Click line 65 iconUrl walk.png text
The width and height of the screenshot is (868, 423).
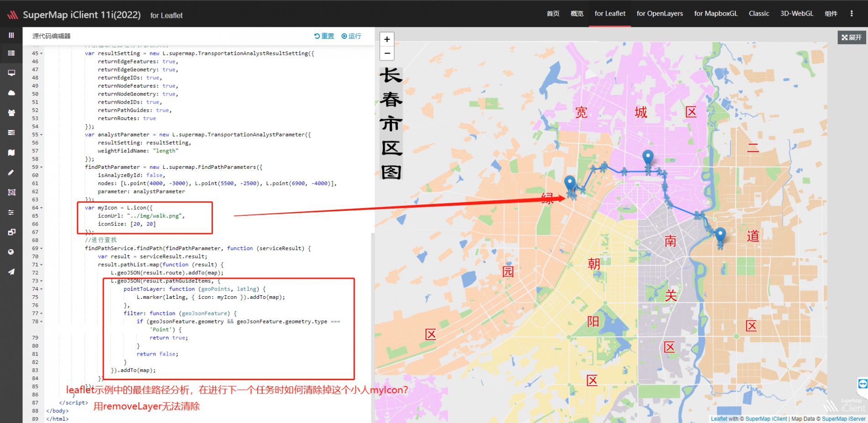[141, 216]
